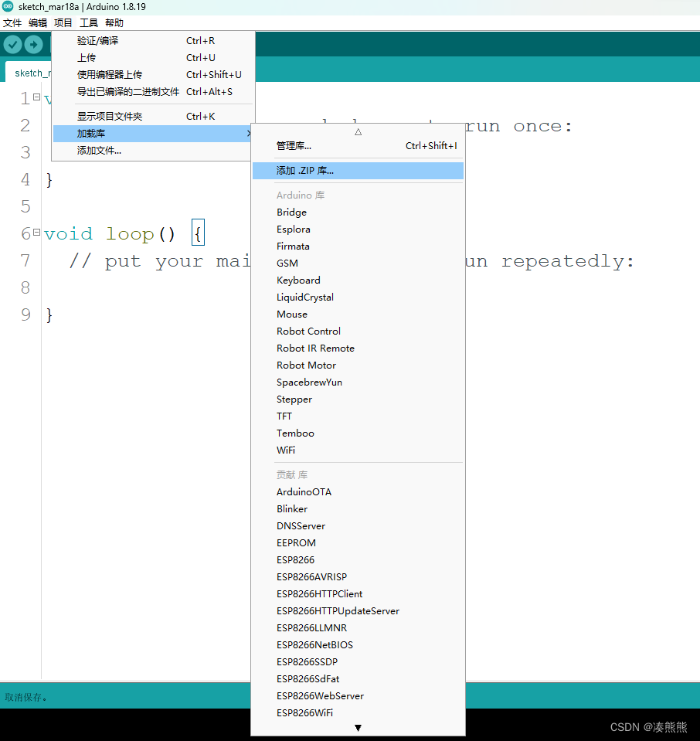Open the 编辑 menu
This screenshot has height=741, width=700.
point(38,22)
